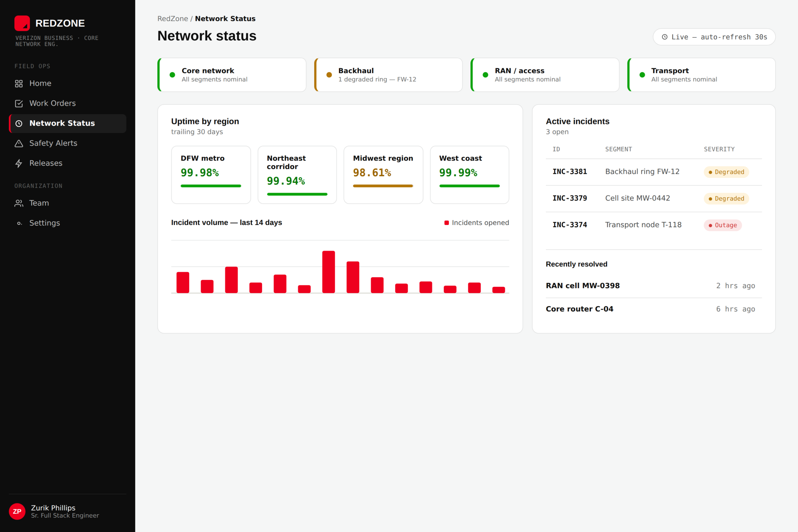
Task: Click the Releases lightning bolt icon
Action: (x=19, y=163)
